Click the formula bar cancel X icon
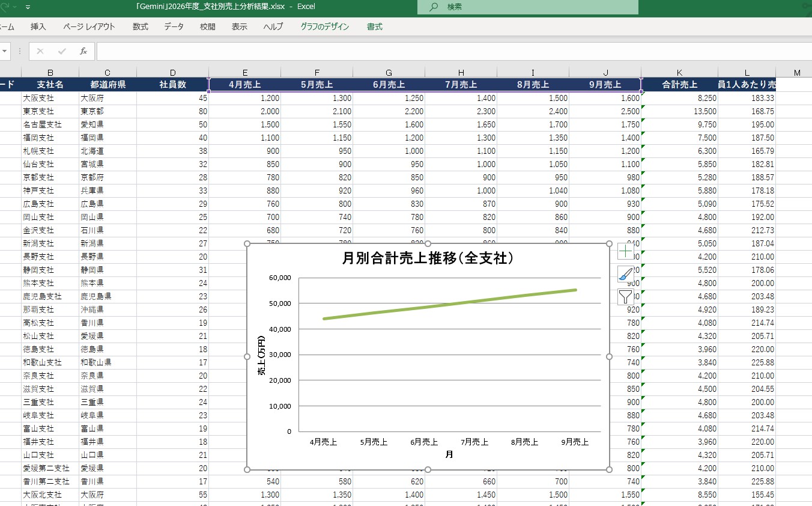Image resolution: width=812 pixels, height=506 pixels. pyautogui.click(x=40, y=51)
